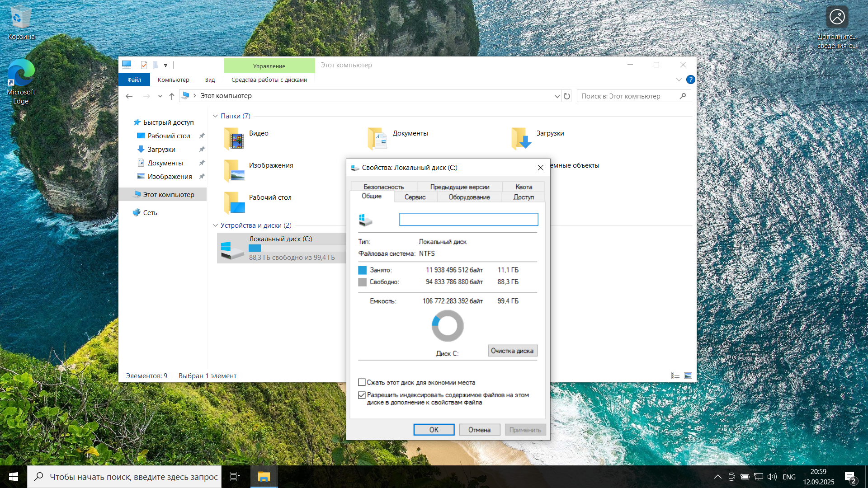Expand the recent locations dropdown arrow
The image size is (868, 488).
click(160, 96)
